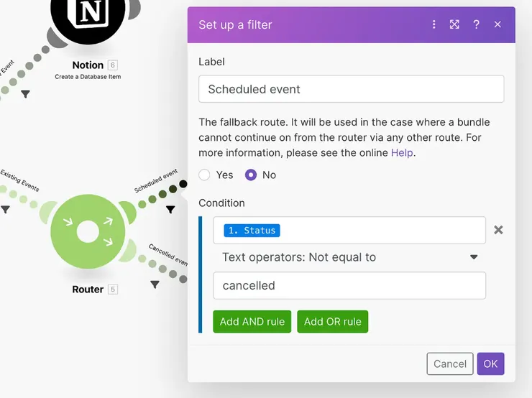
Task: Click Add OR rule
Action: 332,321
